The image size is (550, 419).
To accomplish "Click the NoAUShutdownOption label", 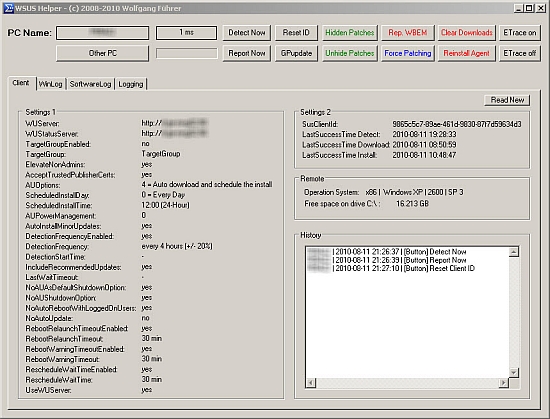I will 60,298.
